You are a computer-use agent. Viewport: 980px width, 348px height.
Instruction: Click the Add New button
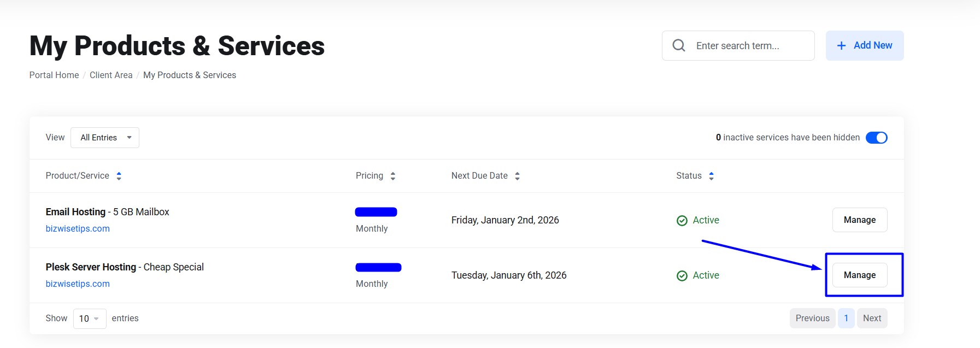tap(865, 45)
